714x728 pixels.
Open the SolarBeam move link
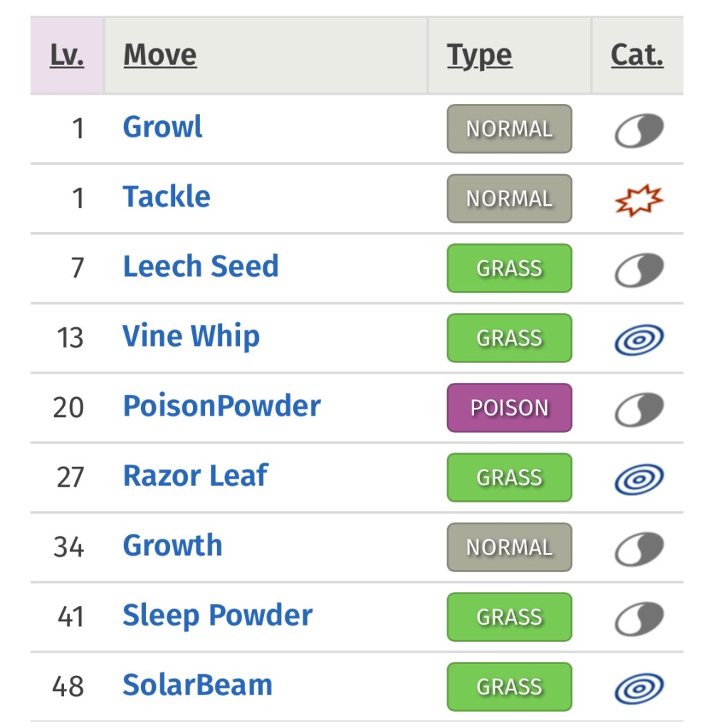click(x=197, y=685)
